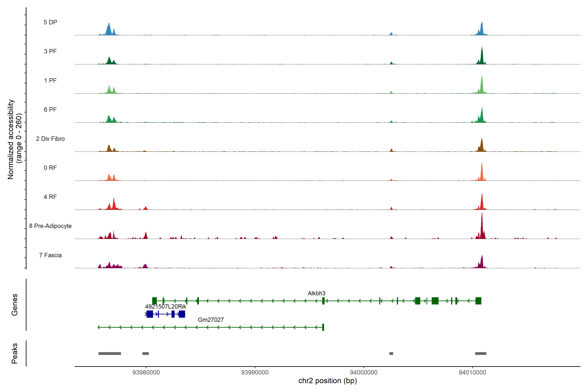
Task: Click the rightmost green Alkbh3 exon box
Action: (478, 301)
